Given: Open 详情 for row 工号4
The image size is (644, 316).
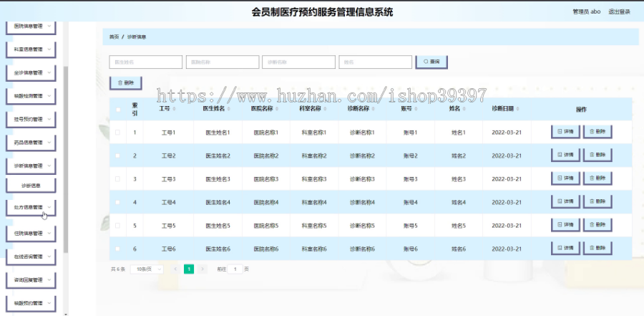Looking at the screenshot, I should pos(565,201).
